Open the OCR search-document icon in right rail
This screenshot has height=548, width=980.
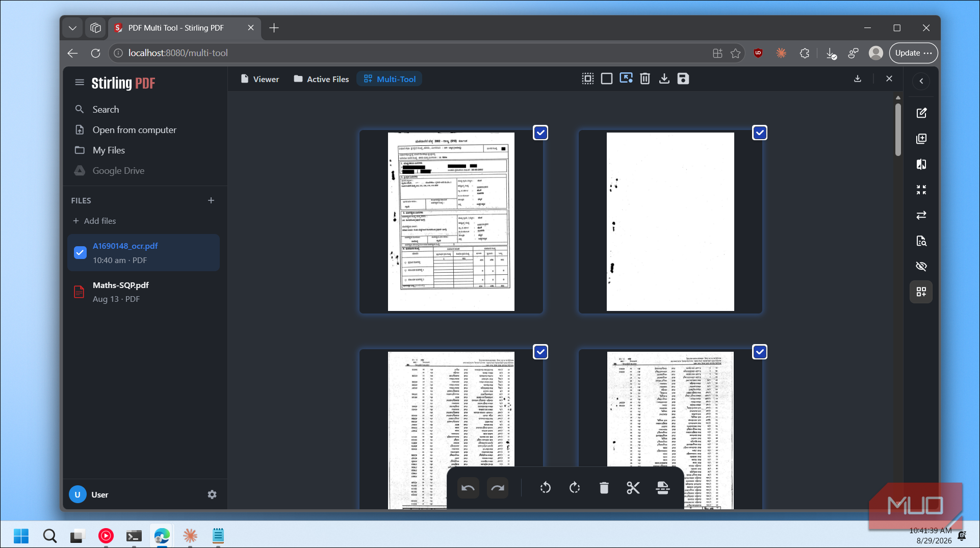(x=921, y=241)
